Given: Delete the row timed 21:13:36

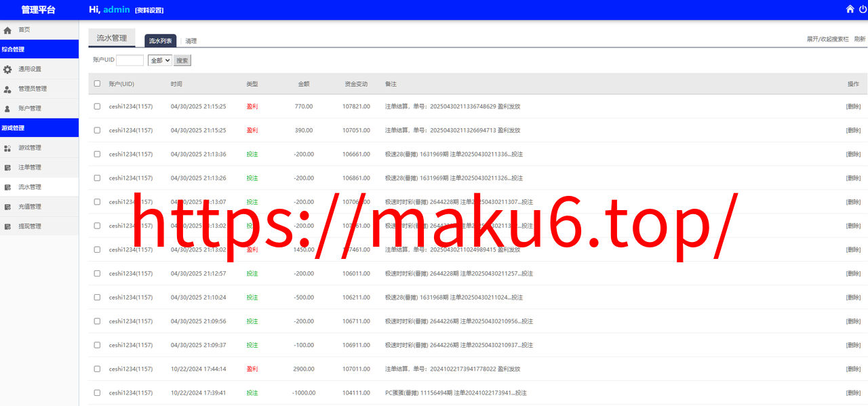Looking at the screenshot, I should click(853, 154).
